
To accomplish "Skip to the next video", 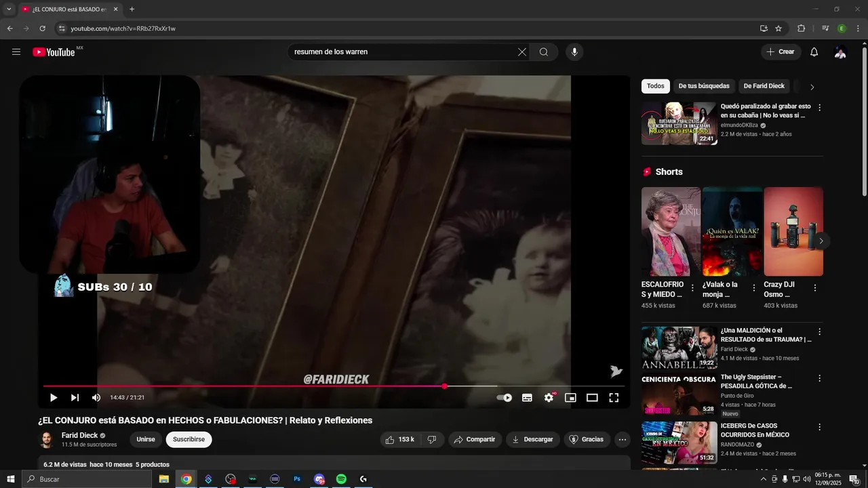I will pos(75,398).
